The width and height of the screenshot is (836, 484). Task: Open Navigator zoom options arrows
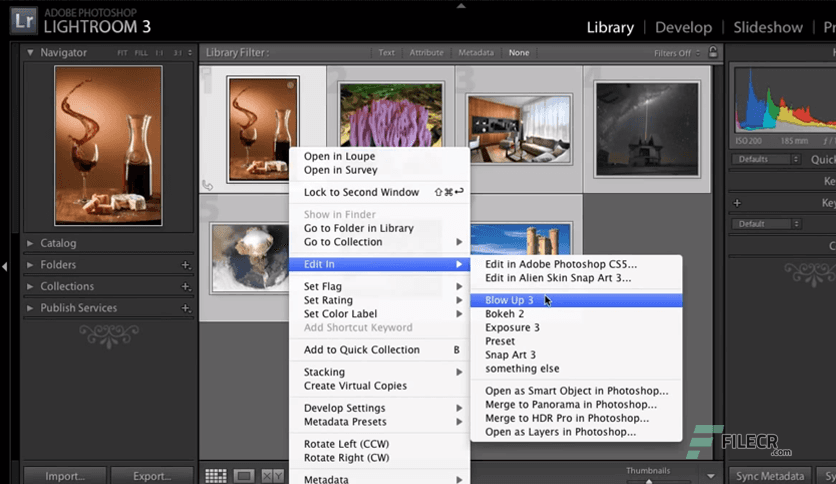(190, 53)
